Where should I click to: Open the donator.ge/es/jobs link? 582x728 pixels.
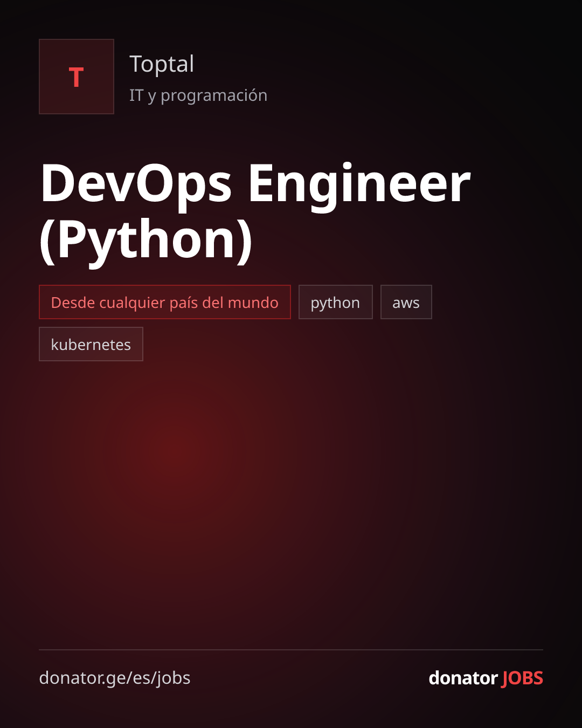115,678
